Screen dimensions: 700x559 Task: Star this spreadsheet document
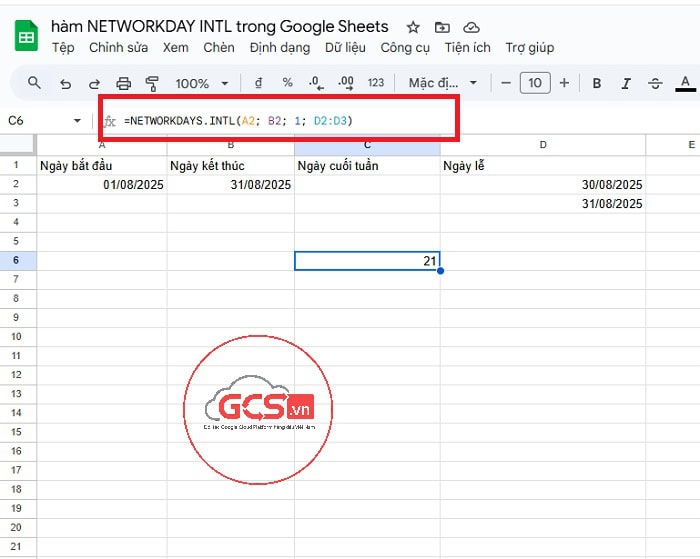[413, 27]
